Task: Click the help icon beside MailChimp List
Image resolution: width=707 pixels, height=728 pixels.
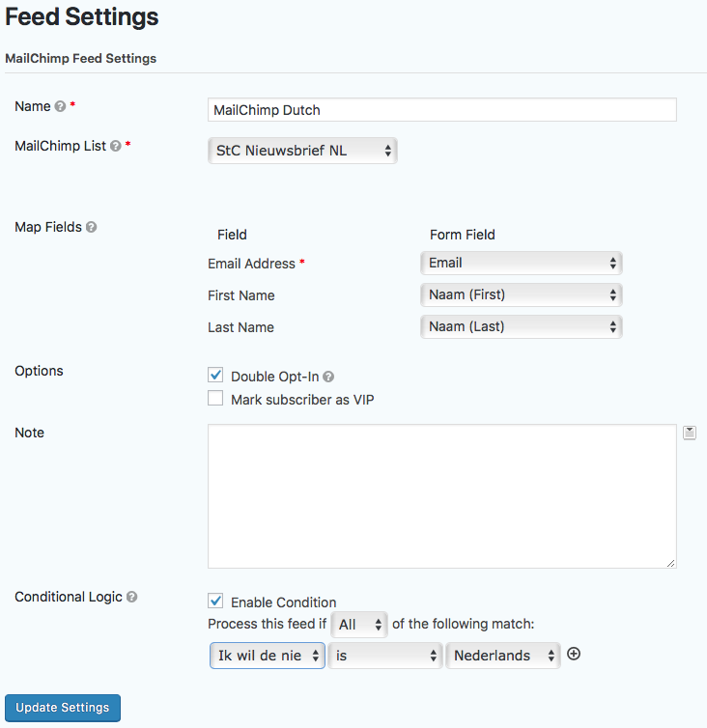Action: (116, 147)
